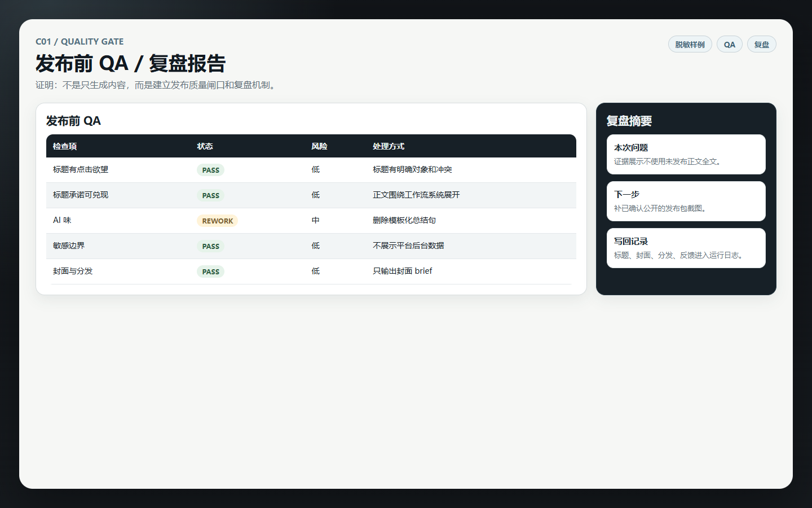This screenshot has width=812, height=508.
Task: Click the text '删除模板化总结句'
Action: [x=404, y=220]
